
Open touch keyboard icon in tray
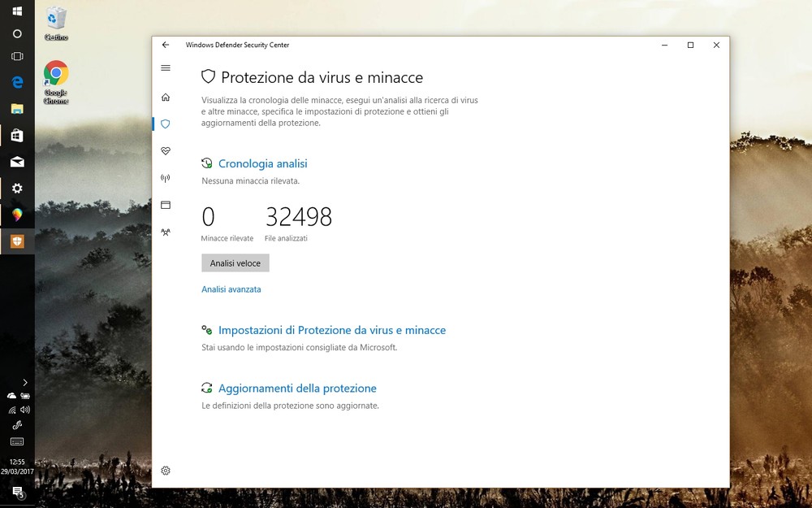coord(17,441)
